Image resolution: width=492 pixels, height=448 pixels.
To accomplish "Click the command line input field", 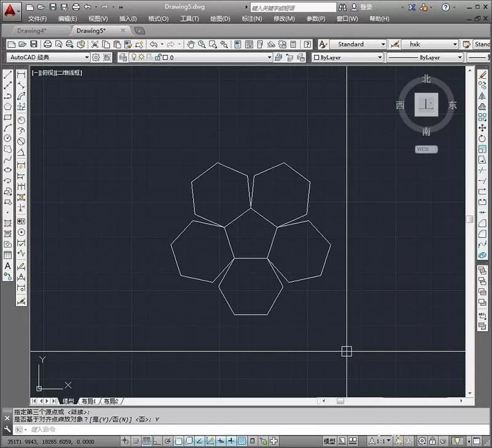I will [251, 429].
